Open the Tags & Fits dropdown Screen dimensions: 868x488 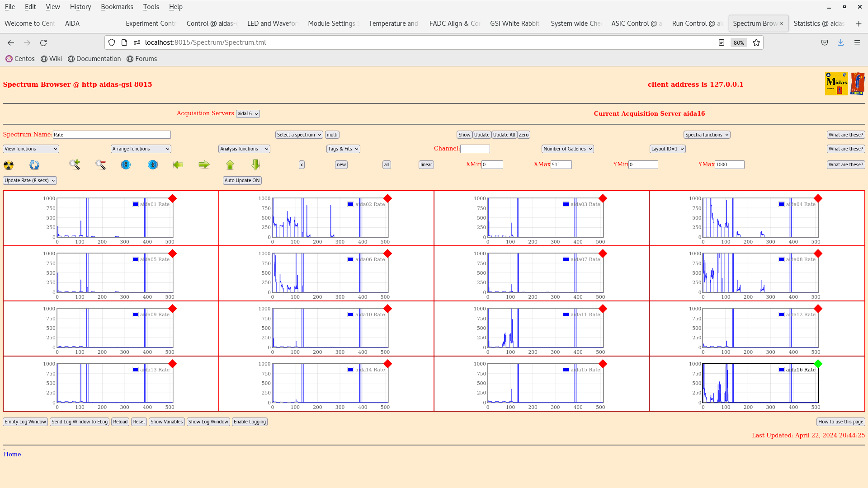343,149
